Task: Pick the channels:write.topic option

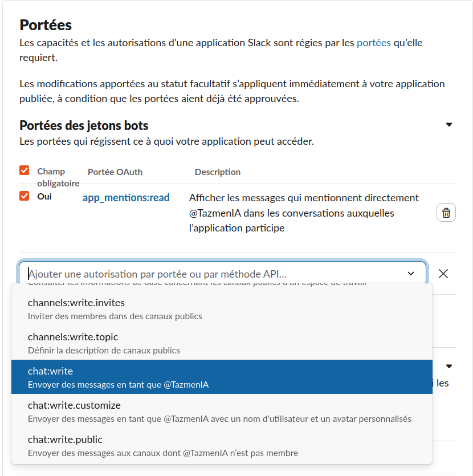Action: [x=222, y=343]
